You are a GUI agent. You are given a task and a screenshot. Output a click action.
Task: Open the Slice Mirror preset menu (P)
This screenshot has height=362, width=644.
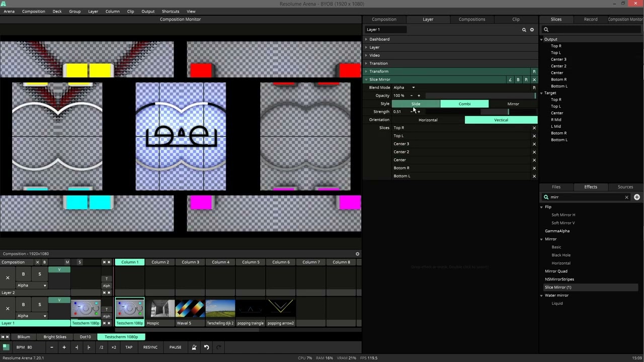526,79
